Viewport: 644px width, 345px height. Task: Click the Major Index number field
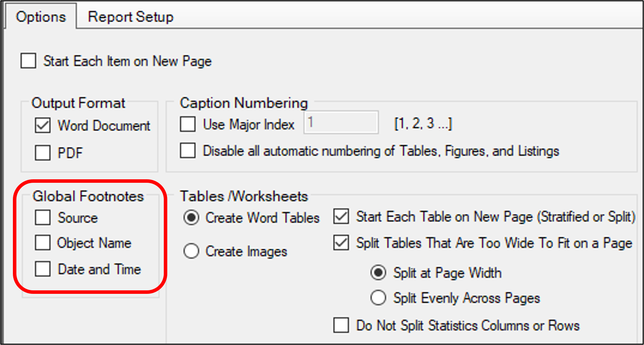tap(341, 123)
